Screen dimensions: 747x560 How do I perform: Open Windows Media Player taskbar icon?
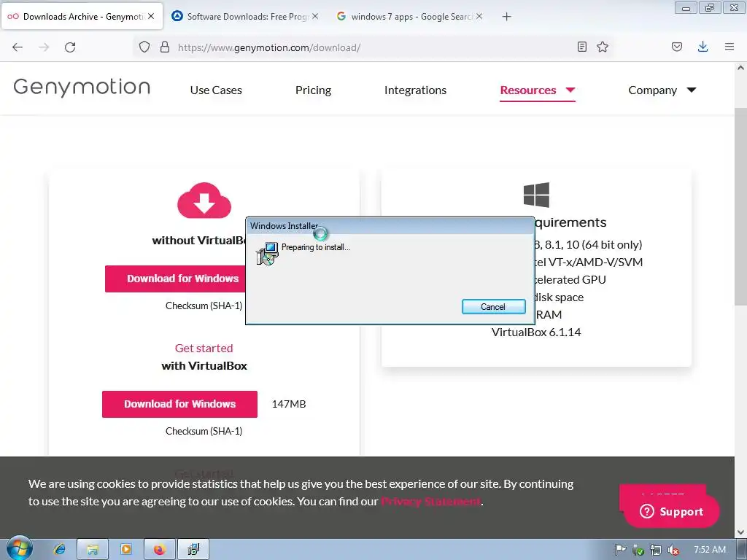(x=125, y=550)
